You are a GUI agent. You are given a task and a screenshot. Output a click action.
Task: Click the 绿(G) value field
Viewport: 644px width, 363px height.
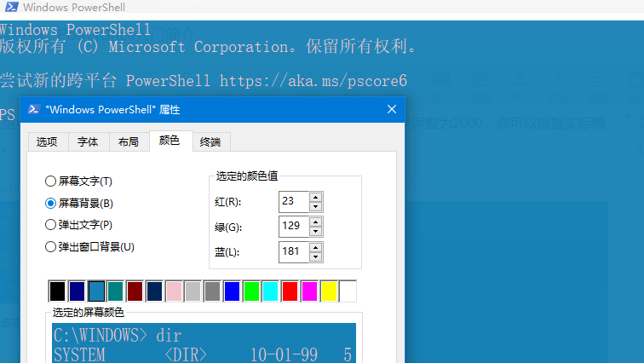(x=294, y=227)
